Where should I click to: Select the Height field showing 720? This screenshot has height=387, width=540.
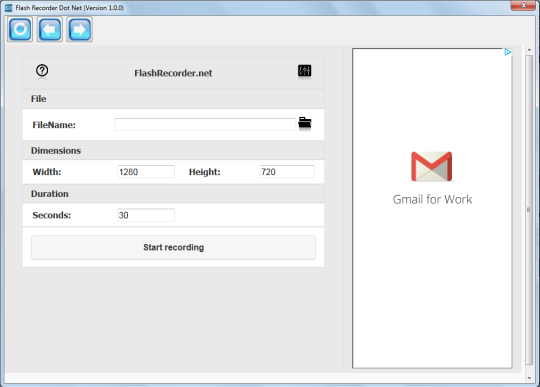click(287, 172)
